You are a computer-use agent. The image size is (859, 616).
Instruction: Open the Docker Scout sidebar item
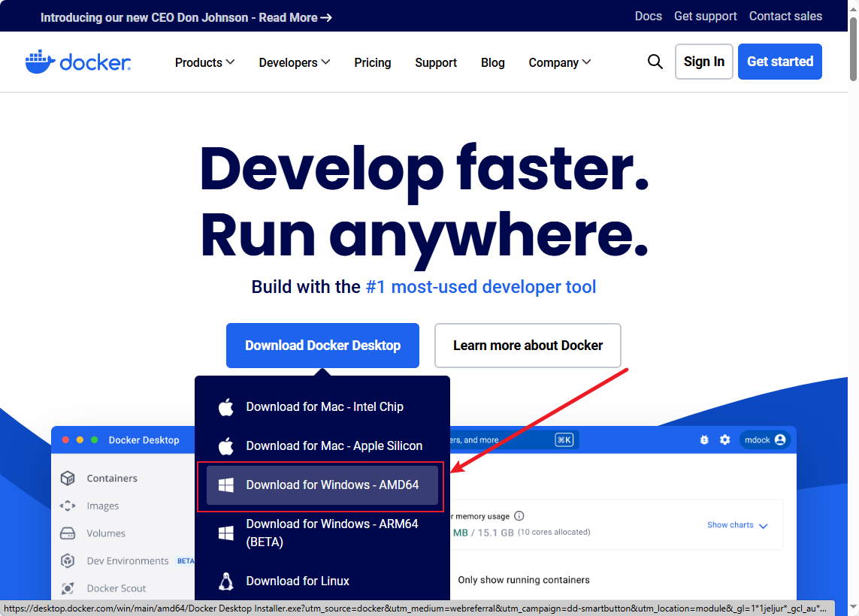pyautogui.click(x=116, y=588)
